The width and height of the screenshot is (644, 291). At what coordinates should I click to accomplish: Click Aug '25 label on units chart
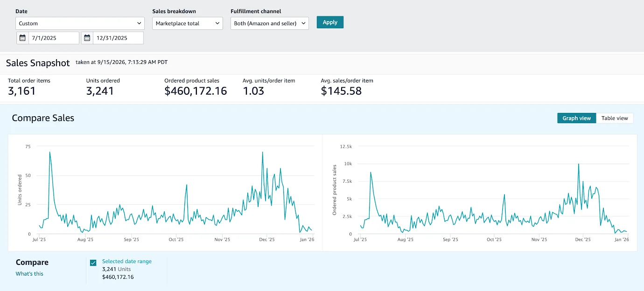coord(85,240)
